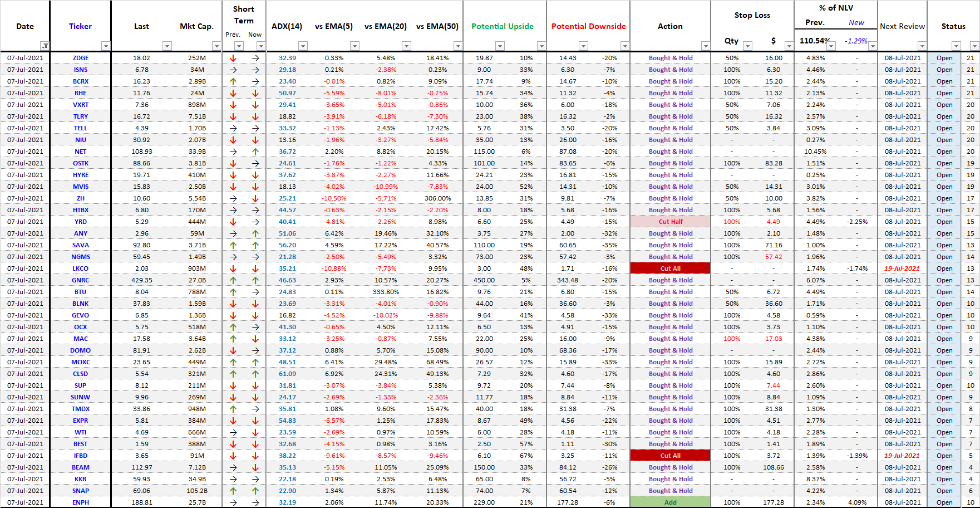The image size is (980, 508).
Task: Open the Short Term Prev. filter dropdown
Action: (x=239, y=46)
